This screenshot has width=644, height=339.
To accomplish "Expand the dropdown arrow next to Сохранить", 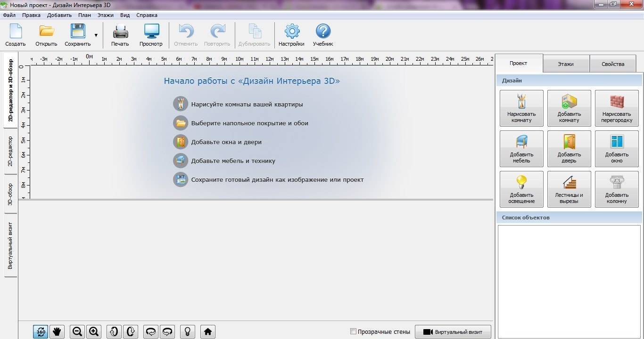I will [x=96, y=35].
